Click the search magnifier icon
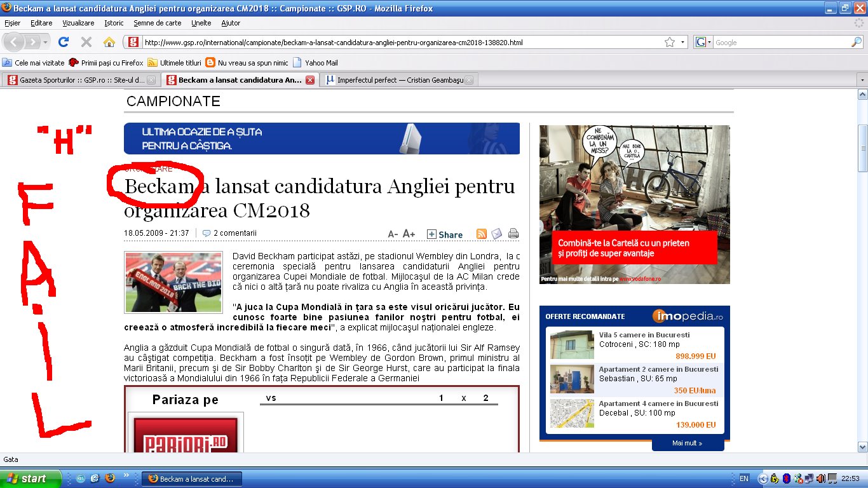Image resolution: width=868 pixels, height=488 pixels. (857, 43)
